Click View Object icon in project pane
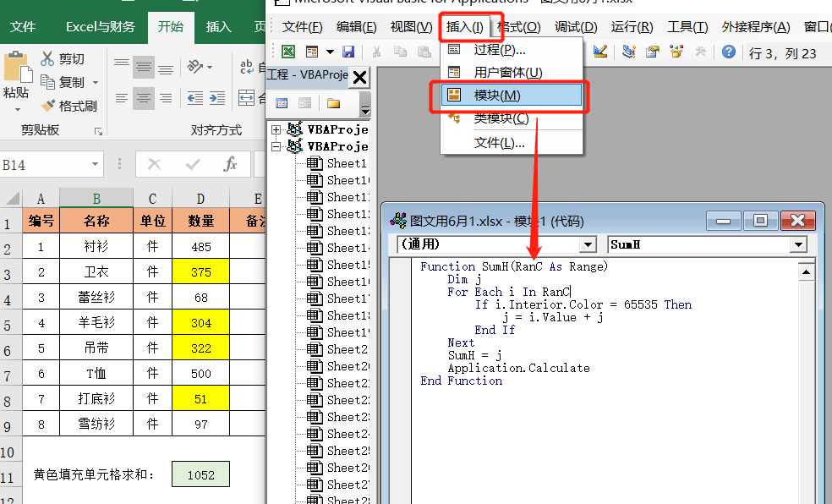 (x=304, y=103)
